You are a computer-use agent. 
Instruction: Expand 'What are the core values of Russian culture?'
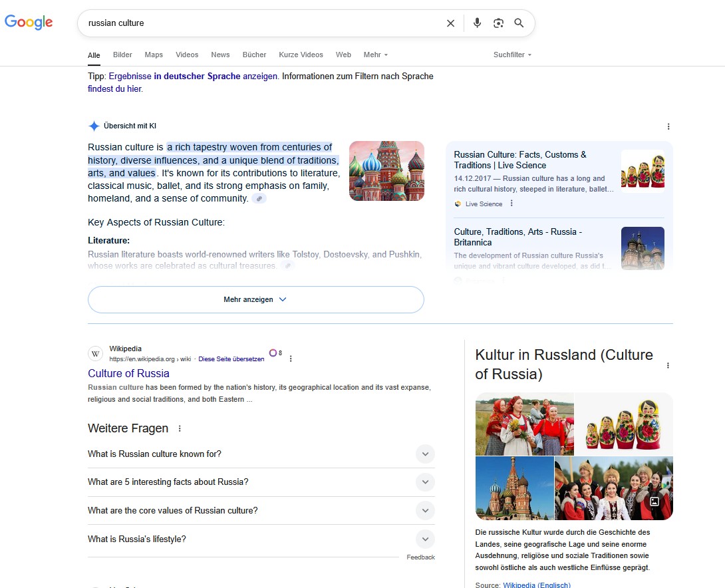(x=261, y=510)
